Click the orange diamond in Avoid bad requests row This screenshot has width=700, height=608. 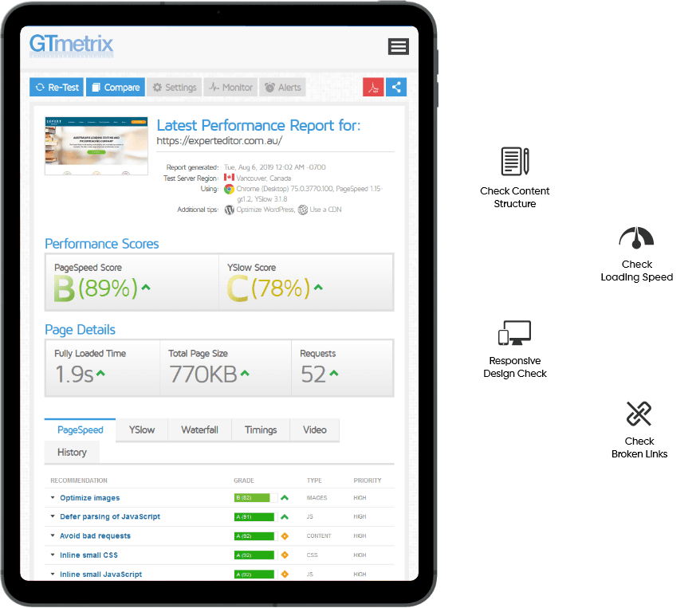coord(285,536)
